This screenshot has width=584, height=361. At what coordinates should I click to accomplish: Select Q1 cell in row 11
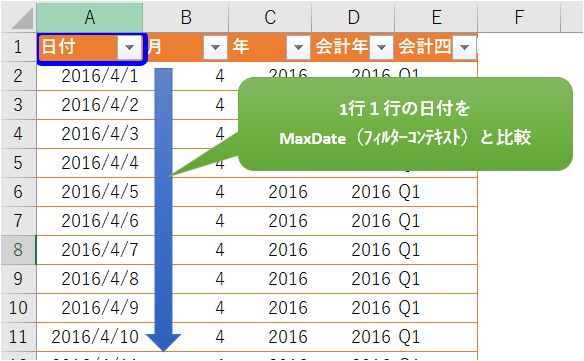pos(436,337)
